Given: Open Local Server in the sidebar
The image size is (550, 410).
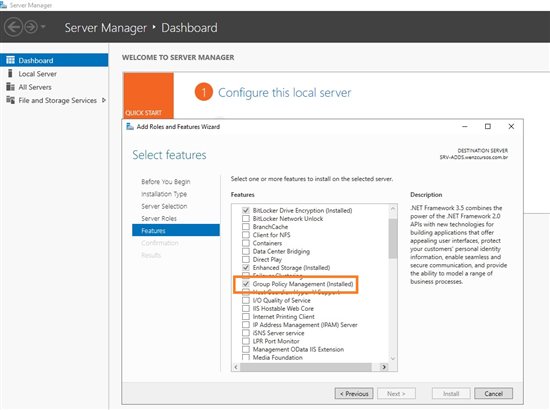Looking at the screenshot, I should pos(38,74).
